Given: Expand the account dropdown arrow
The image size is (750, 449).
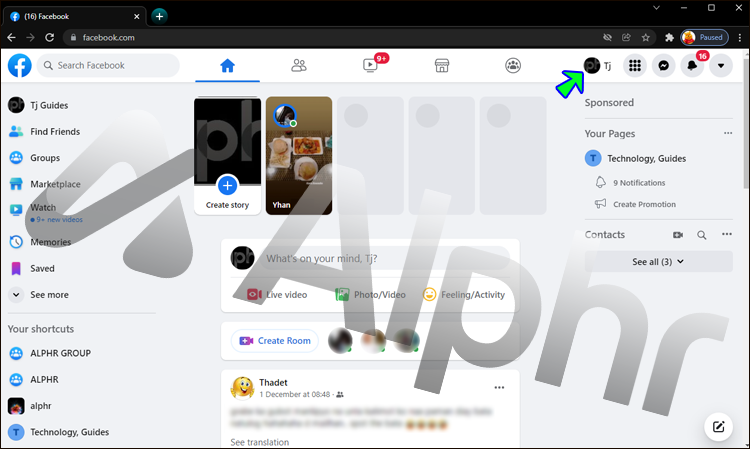Looking at the screenshot, I should [721, 66].
